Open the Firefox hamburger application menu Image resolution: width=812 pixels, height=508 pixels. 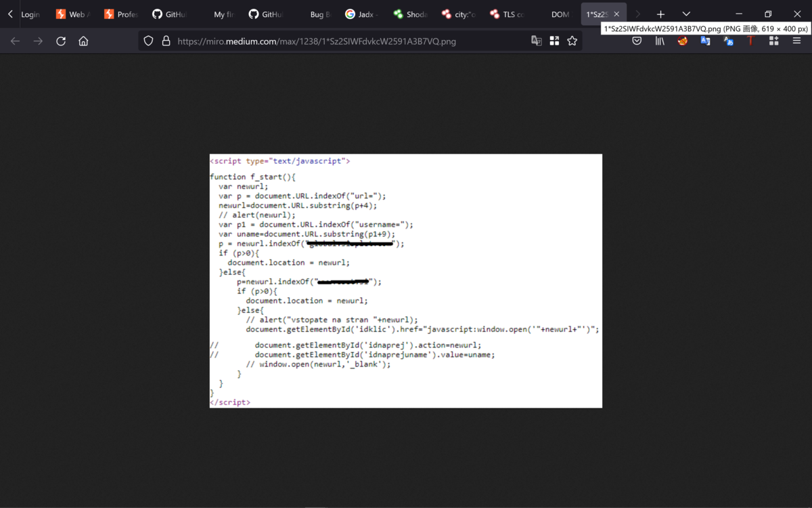click(x=796, y=41)
